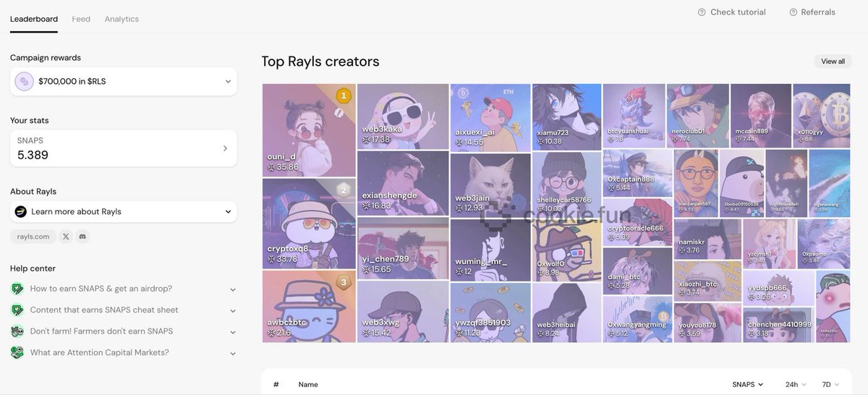Click the Referrals icon in top bar
The height and width of the screenshot is (395, 868).
coord(793,12)
